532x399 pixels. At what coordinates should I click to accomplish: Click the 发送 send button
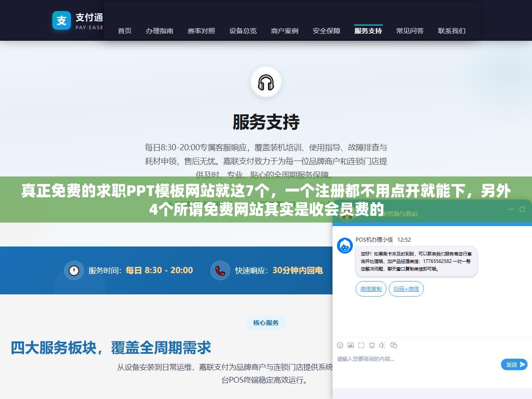514,364
